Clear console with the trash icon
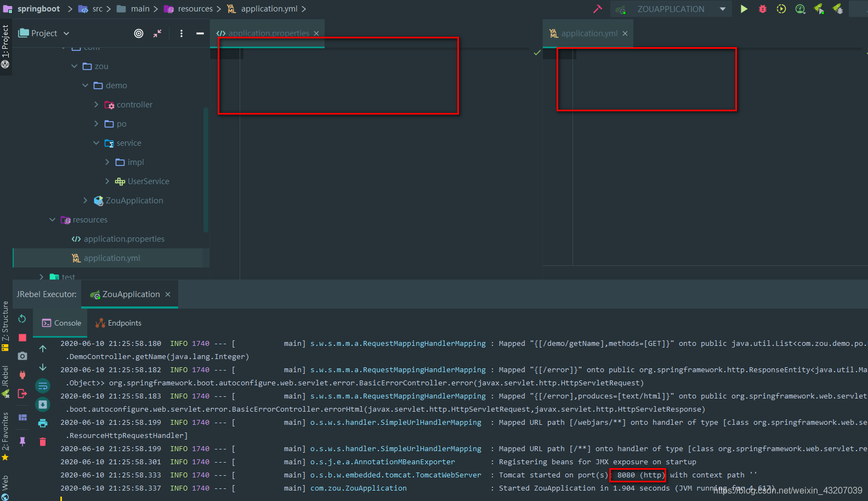 (x=43, y=442)
